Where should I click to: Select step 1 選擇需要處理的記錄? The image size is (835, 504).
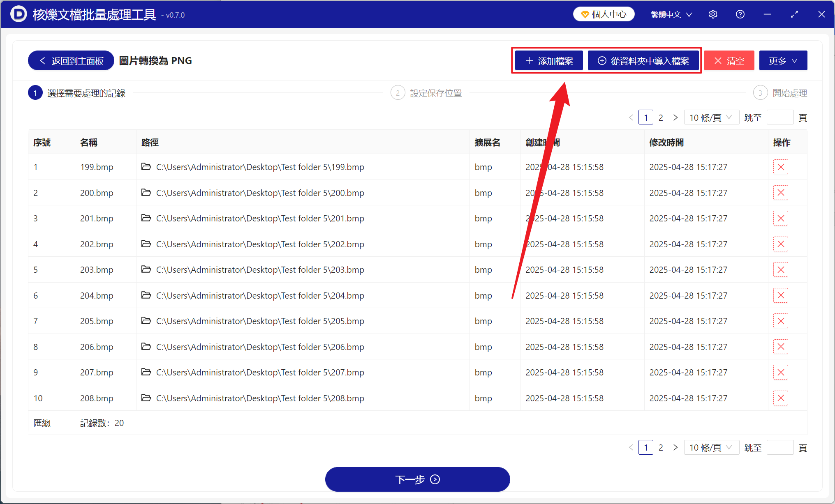pyautogui.click(x=76, y=93)
